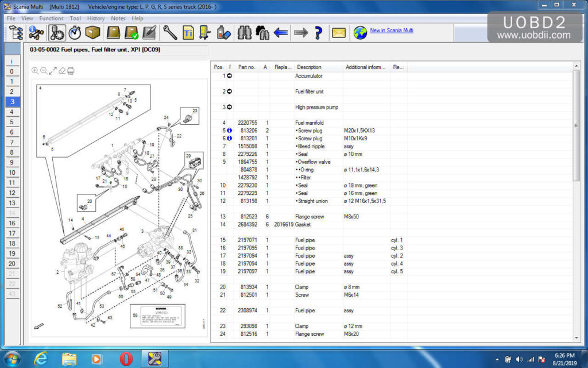Open the View menu
This screenshot has width=588, height=368.
click(27, 18)
